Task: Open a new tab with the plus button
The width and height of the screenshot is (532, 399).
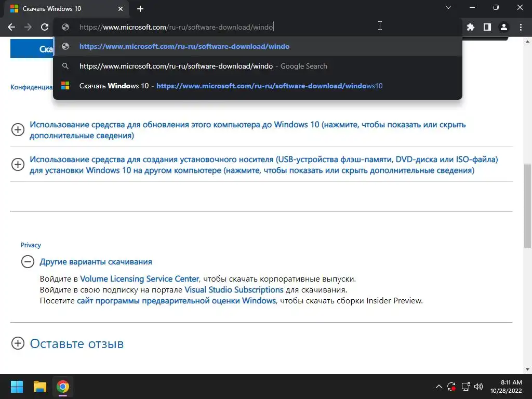Action: 140,9
